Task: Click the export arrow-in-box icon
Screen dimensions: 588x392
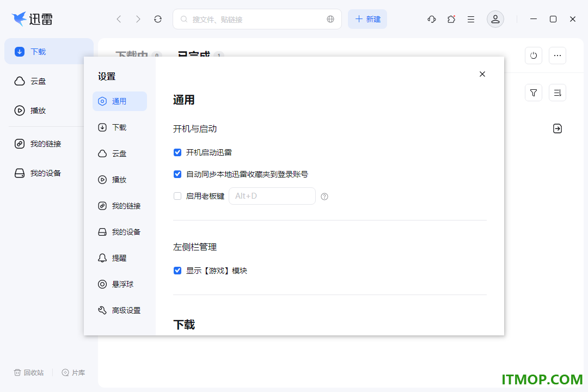Action: pos(558,128)
